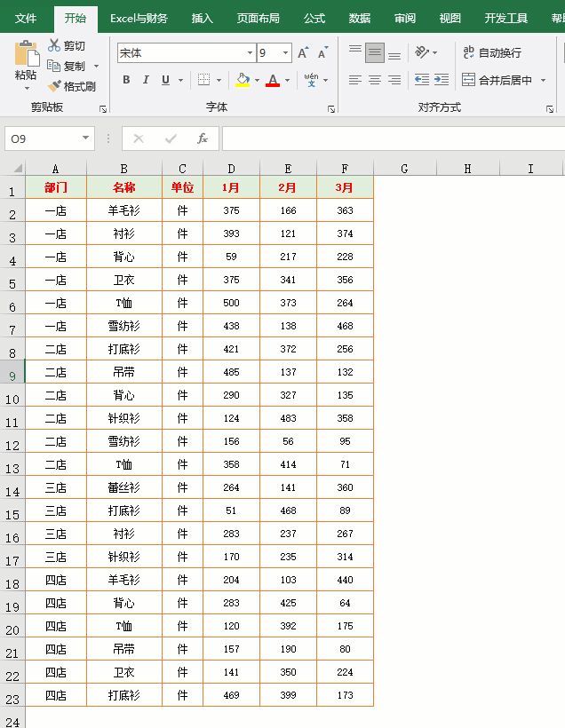Apply yellow fill color bucket
Viewport: 565px width, 728px height.
pos(243,80)
